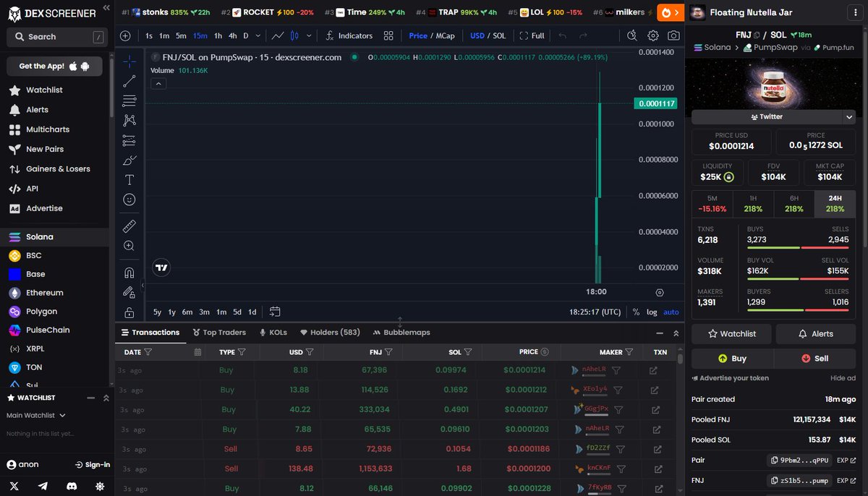The image size is (868, 496).
Task: Toggle magnet mode for drawings
Action: click(x=129, y=273)
